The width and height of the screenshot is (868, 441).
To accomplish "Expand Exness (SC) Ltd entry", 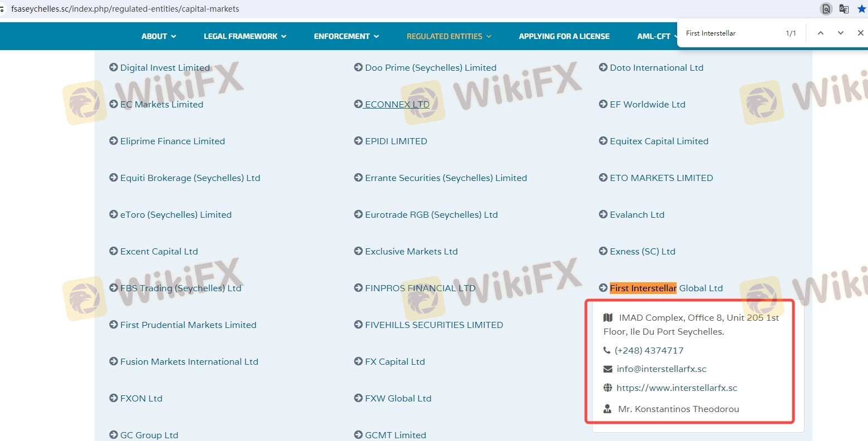I will coord(642,251).
